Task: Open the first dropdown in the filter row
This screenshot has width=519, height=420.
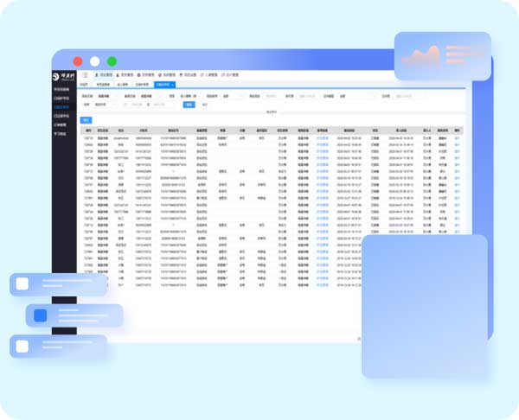Action: [x=105, y=96]
